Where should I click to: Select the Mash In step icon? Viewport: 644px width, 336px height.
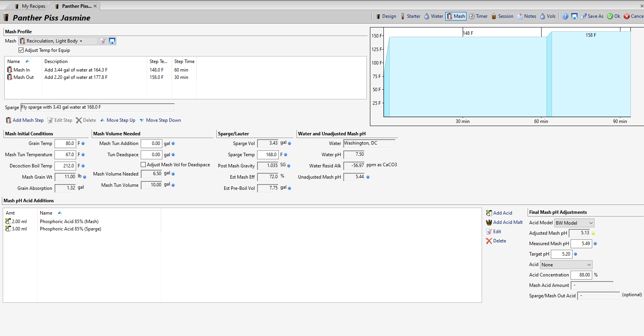click(10, 70)
